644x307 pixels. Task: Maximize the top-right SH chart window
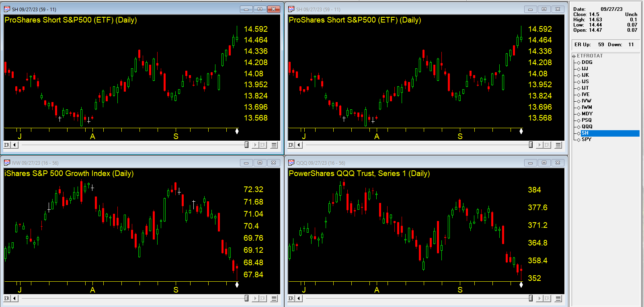tap(544, 9)
